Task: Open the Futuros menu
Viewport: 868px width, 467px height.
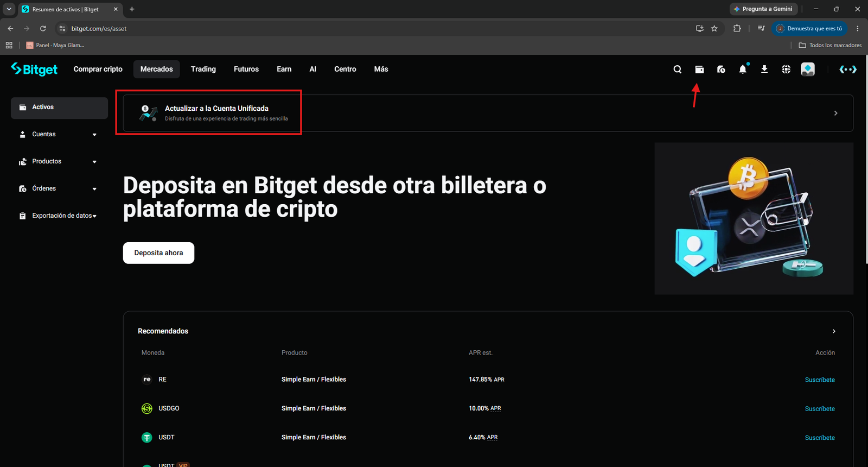Action: (x=246, y=69)
